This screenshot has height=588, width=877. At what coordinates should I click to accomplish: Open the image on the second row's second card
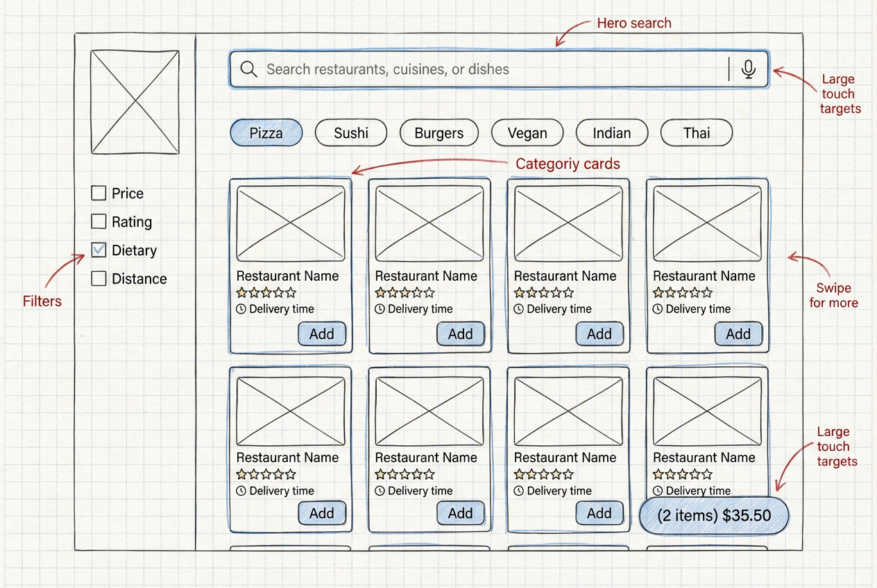pos(429,411)
